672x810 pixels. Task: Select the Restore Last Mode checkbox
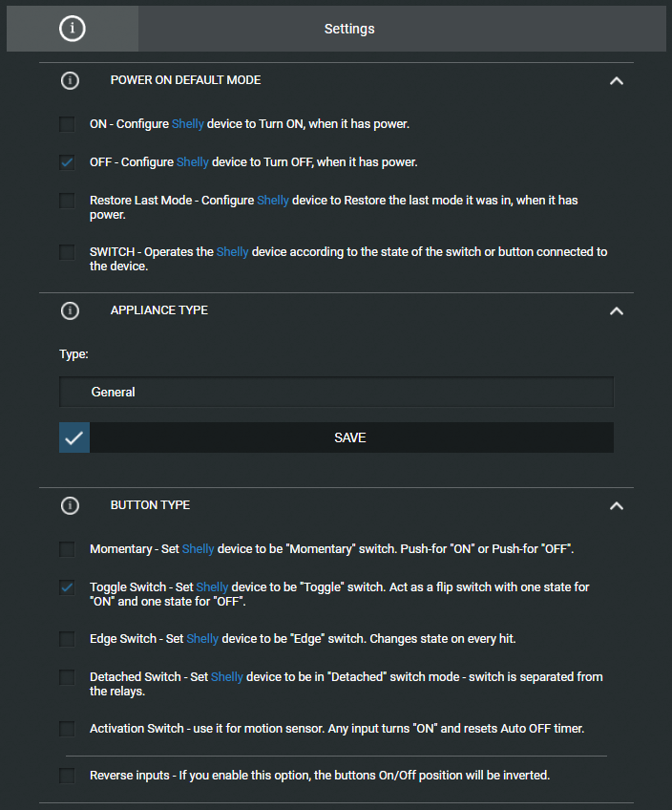pos(67,201)
